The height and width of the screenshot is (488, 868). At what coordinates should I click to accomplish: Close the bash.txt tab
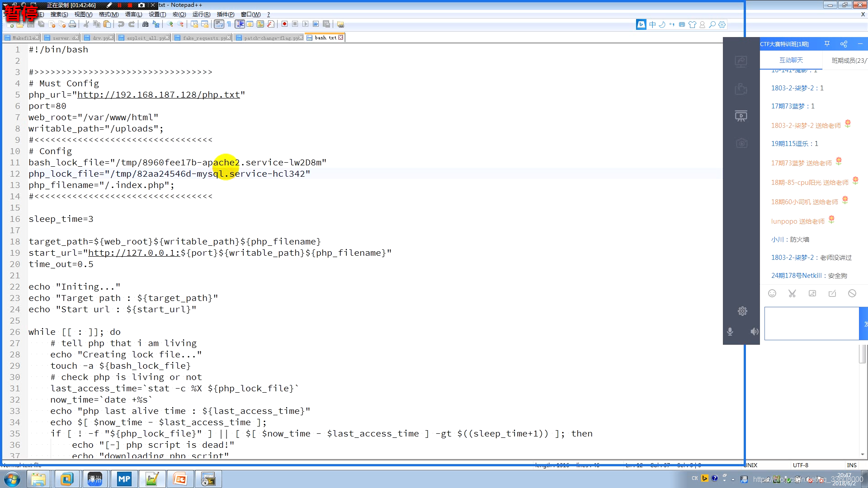coord(341,38)
